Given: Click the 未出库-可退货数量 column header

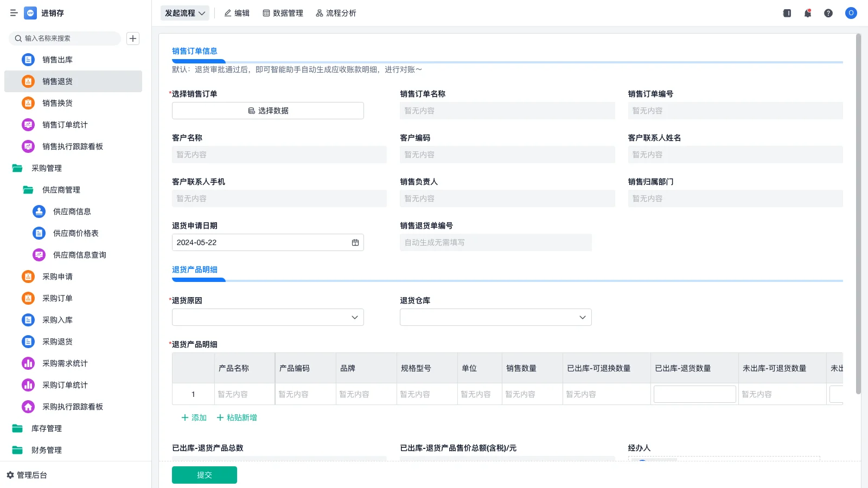Looking at the screenshot, I should coord(782,368).
